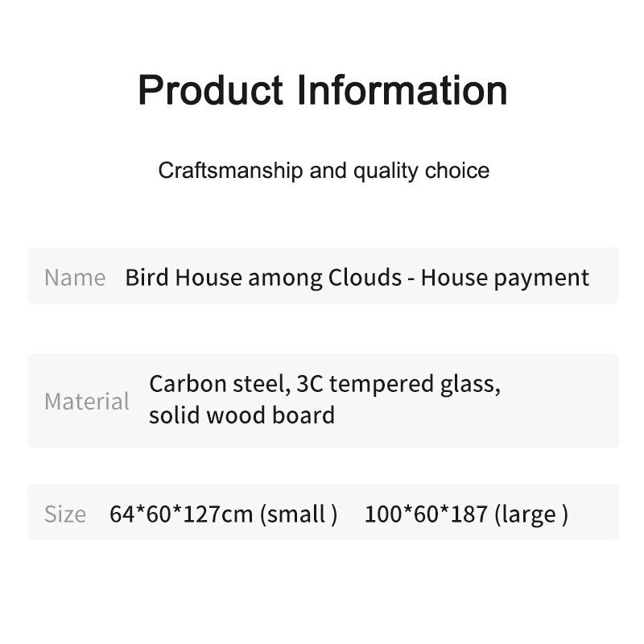Click the "Size" field label
644x644 pixels.
pyautogui.click(x=65, y=514)
